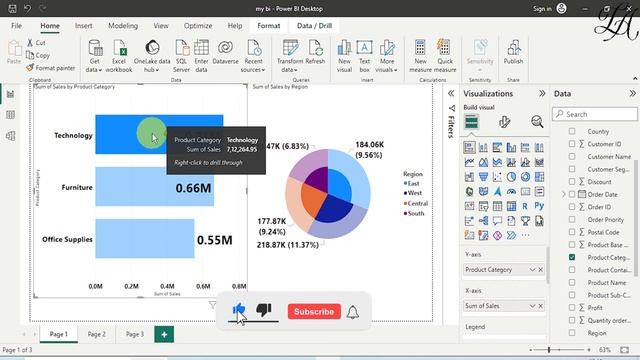Create a New measure
This screenshot has width=640, height=360.
[420, 56]
